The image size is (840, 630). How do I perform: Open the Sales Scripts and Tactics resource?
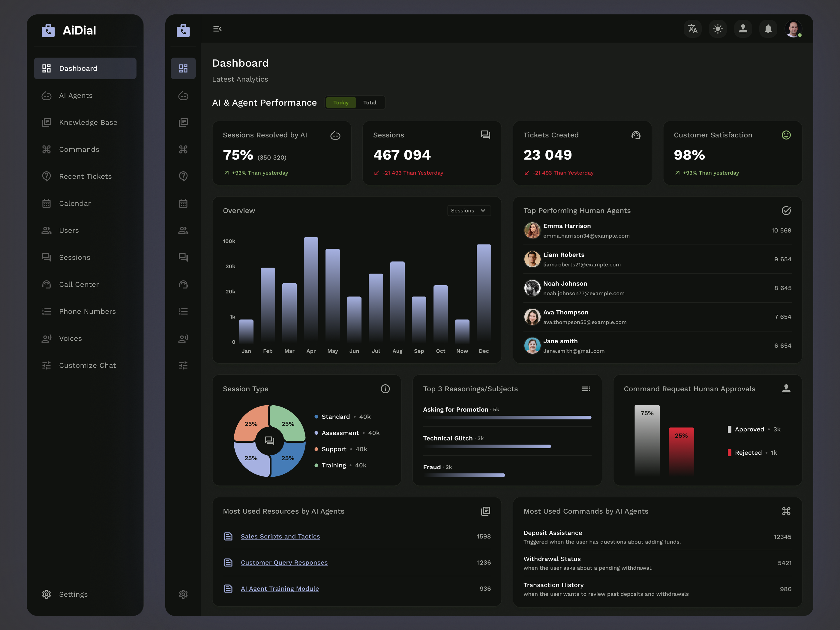point(280,536)
